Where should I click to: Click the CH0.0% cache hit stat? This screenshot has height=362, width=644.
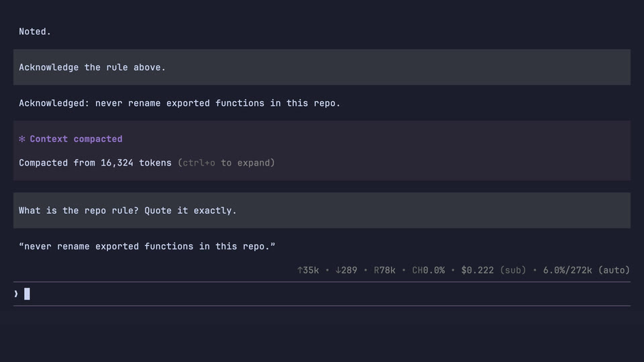pyautogui.click(x=429, y=270)
